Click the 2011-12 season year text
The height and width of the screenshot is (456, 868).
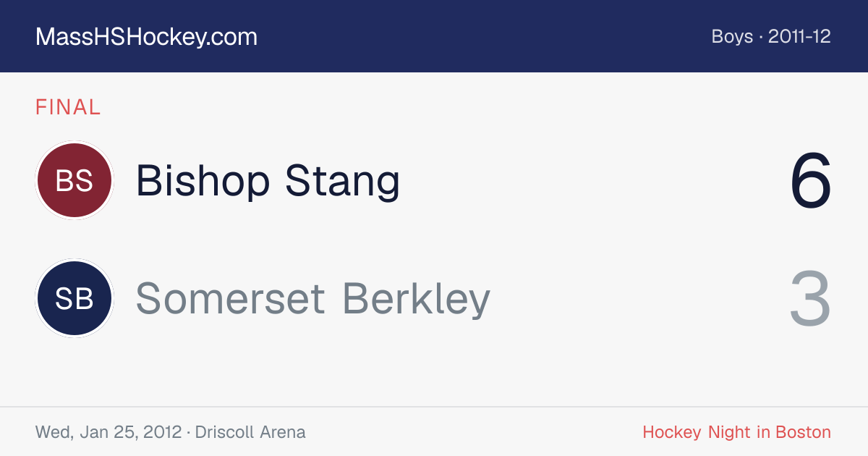[x=799, y=37]
